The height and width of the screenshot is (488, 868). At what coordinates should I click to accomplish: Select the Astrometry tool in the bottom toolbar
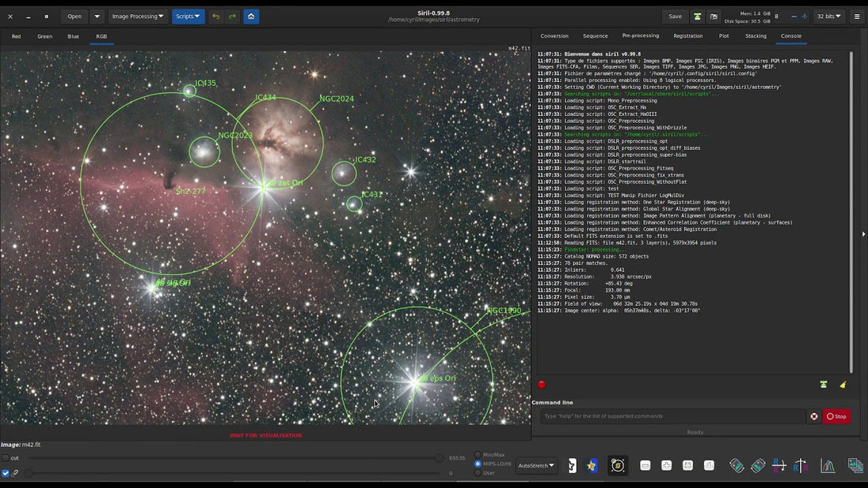click(617, 465)
